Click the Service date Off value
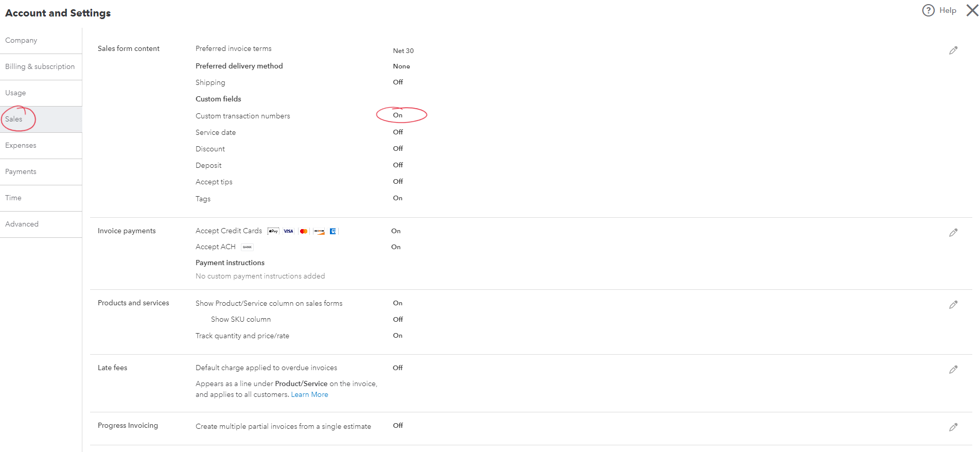Image resolution: width=980 pixels, height=452 pixels. [x=398, y=132]
